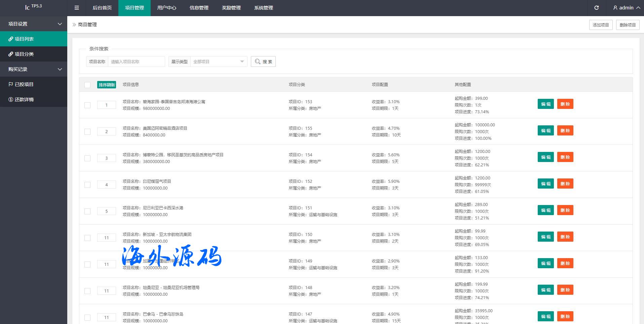Click the sidebar collapse hamburger icon
The height and width of the screenshot is (324, 644).
[77, 8]
